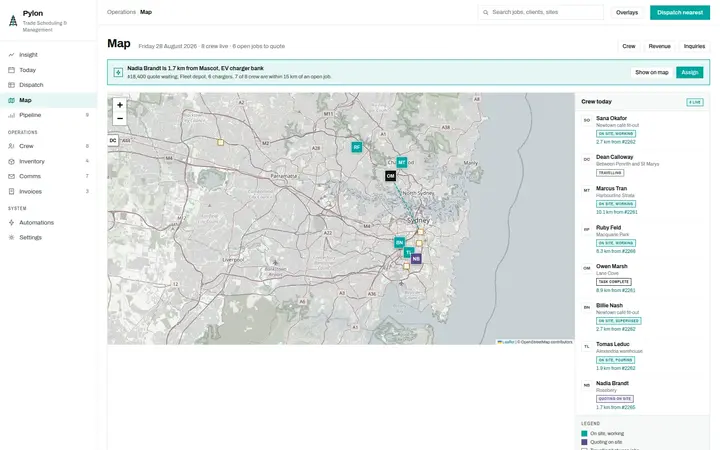The height and width of the screenshot is (450, 720).
Task: Open Marcus Tran's crew entry
Action: click(x=642, y=200)
